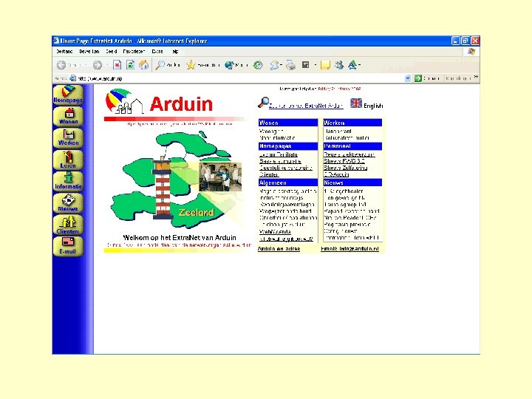Open the Clienten sidebar button

[68, 225]
